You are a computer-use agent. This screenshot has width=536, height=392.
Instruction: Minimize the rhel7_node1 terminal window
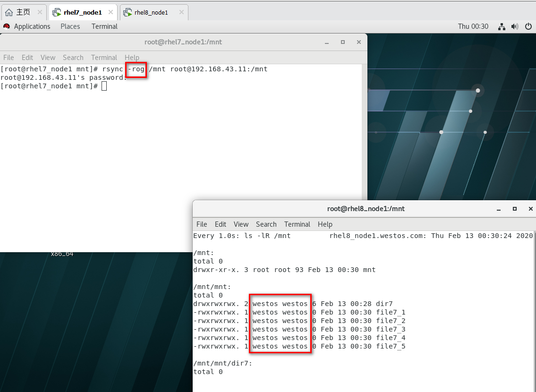pyautogui.click(x=327, y=42)
